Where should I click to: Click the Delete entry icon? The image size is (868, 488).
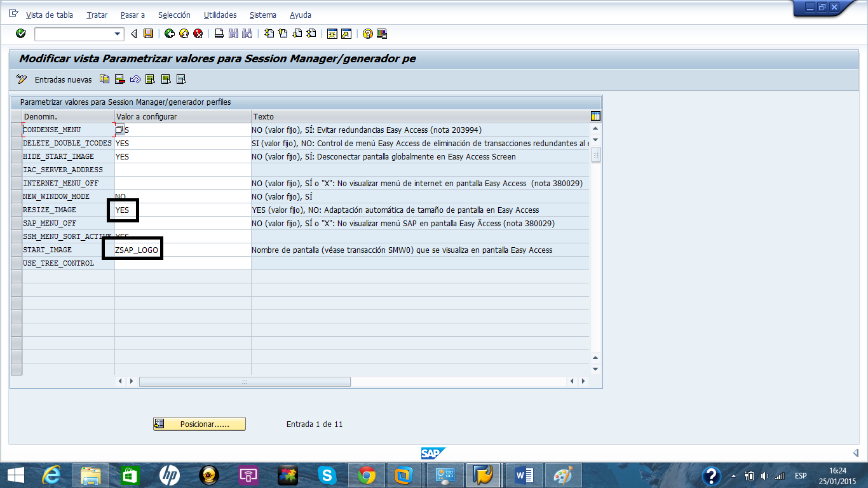coord(119,79)
